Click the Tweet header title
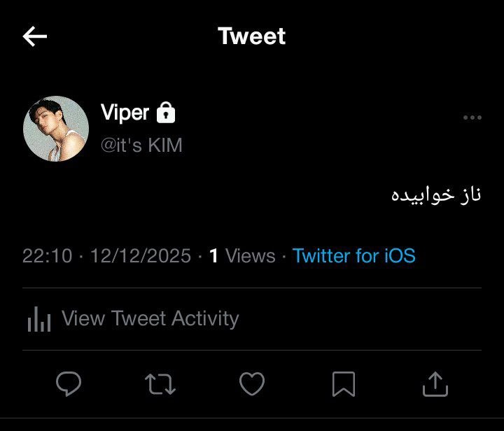 pyautogui.click(x=252, y=36)
